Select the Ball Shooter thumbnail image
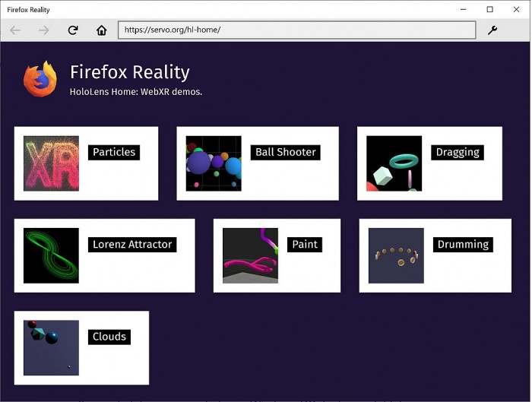532x402 pixels. click(214, 163)
